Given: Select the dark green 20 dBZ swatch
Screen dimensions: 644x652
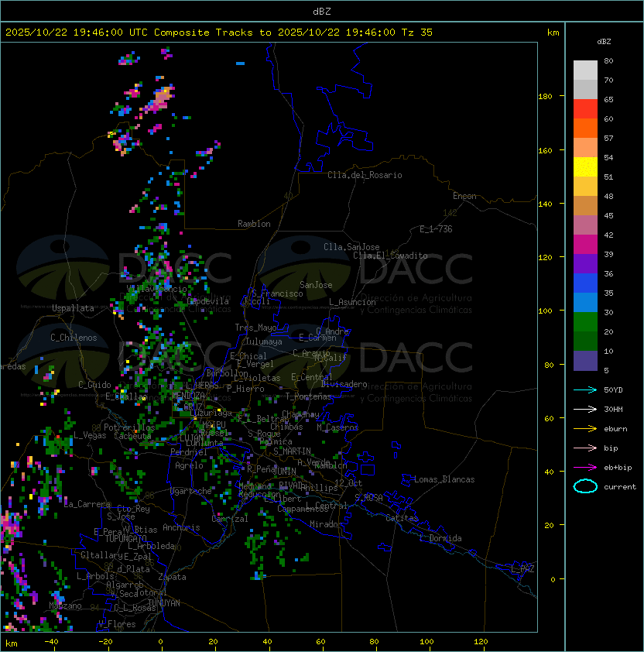Looking at the screenshot, I should (585, 341).
